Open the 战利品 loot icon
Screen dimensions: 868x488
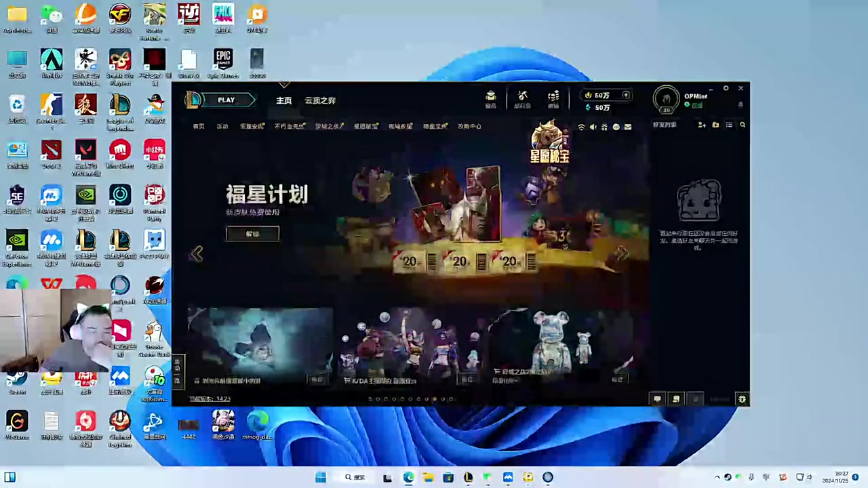(522, 99)
